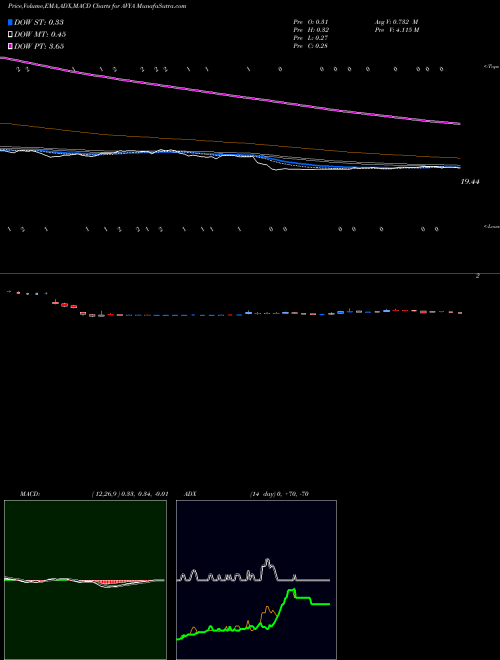Click inside the dark blue ADX chart panel
The image size is (500, 660).
(x=256, y=580)
